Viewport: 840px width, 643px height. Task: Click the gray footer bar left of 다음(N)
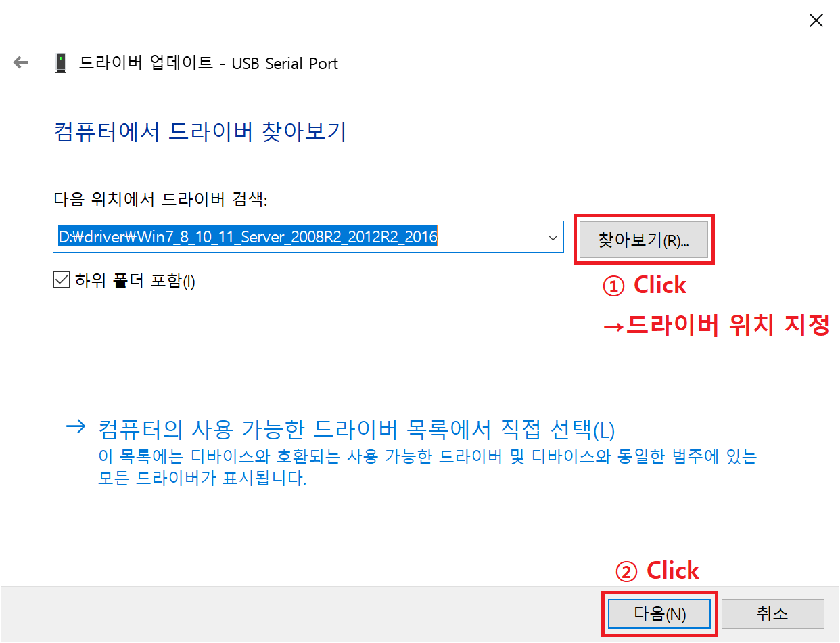coord(301,615)
